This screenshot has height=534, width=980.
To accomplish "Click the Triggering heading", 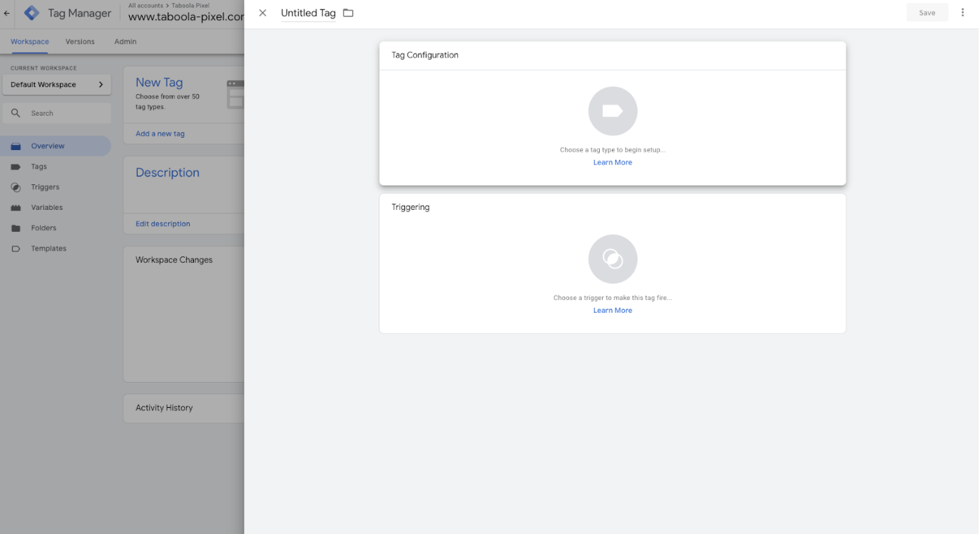I will [x=411, y=207].
